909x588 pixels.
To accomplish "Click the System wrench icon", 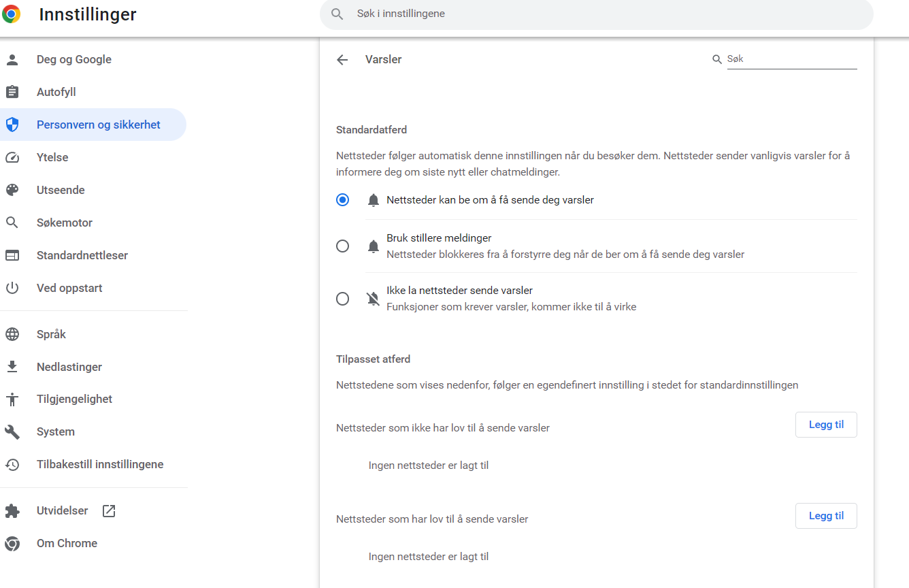I will (x=12, y=431).
